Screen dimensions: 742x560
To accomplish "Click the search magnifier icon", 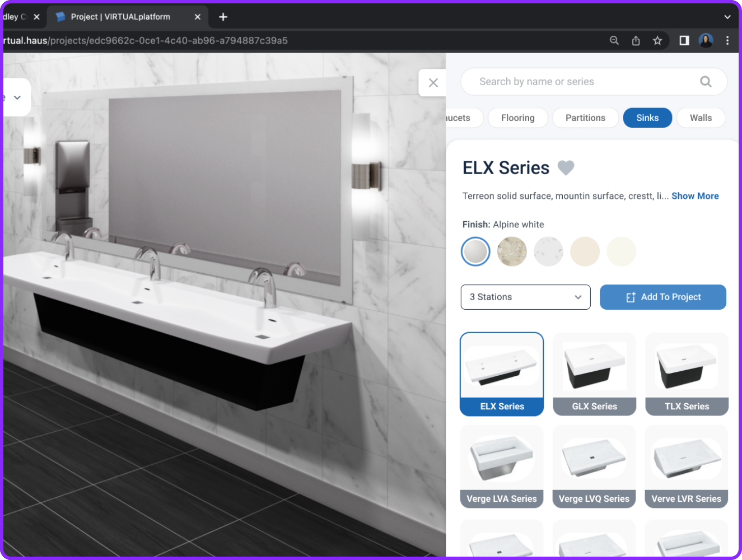I will point(706,82).
